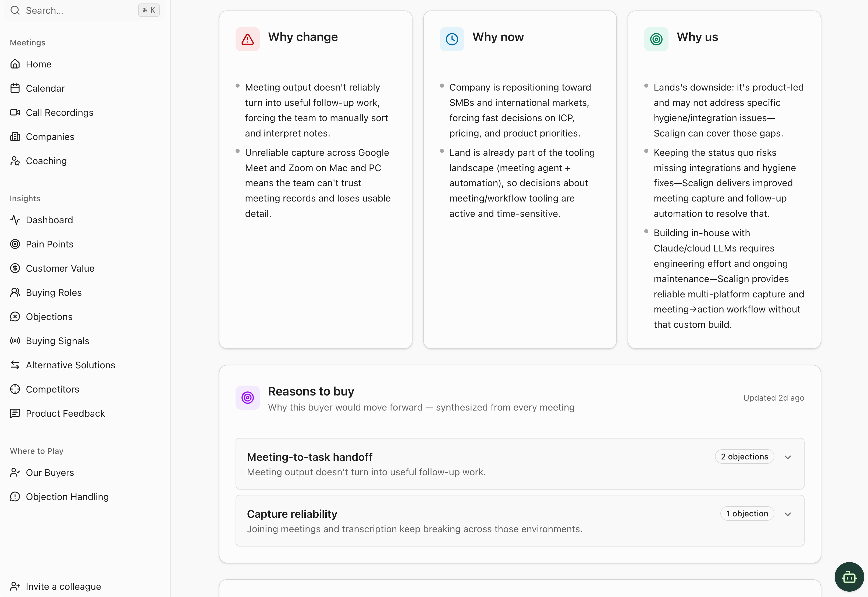Viewport: 868px width, 597px height.
Task: Click the Objections x-bubble icon
Action: coord(15,317)
